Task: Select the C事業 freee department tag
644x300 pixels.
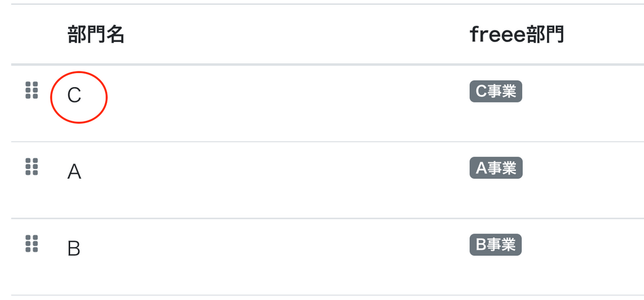Action: point(496,91)
